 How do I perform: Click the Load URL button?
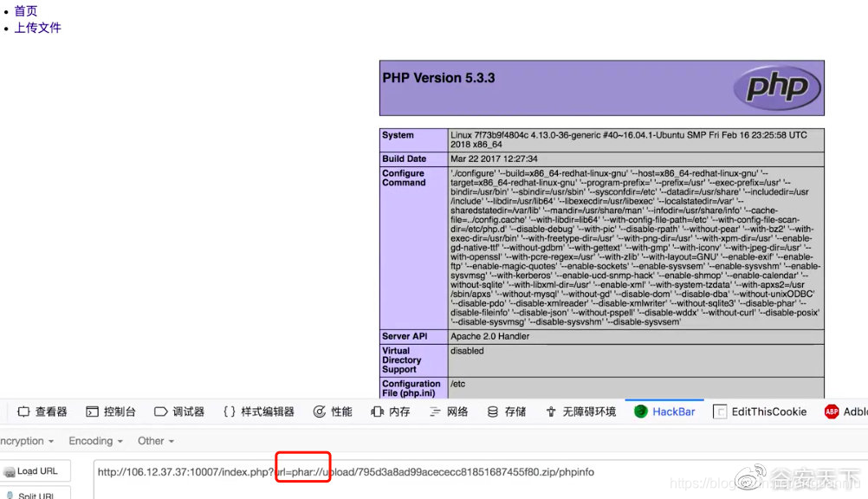pos(36,470)
